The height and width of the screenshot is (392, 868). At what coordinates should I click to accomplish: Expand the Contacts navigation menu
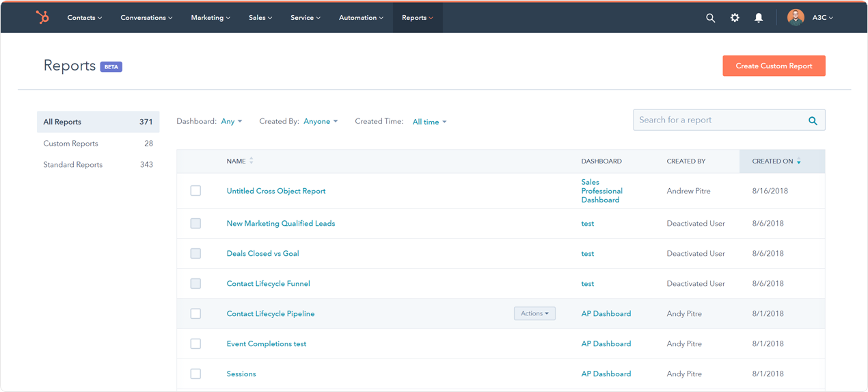coord(85,18)
